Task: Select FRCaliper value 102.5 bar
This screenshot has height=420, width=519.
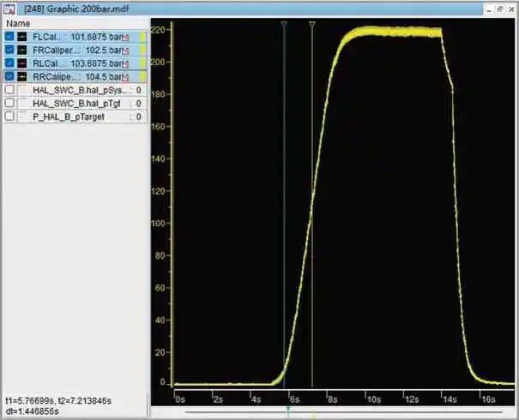Action: coord(104,51)
